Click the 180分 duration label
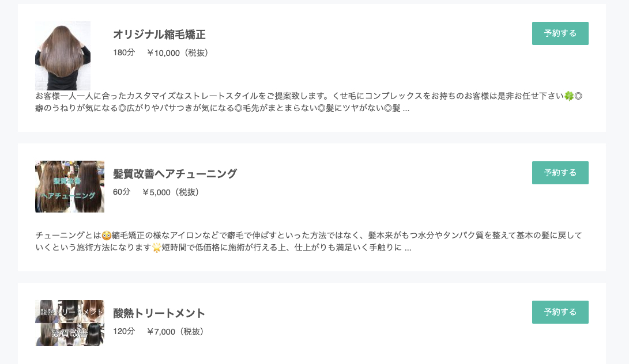 tap(125, 52)
